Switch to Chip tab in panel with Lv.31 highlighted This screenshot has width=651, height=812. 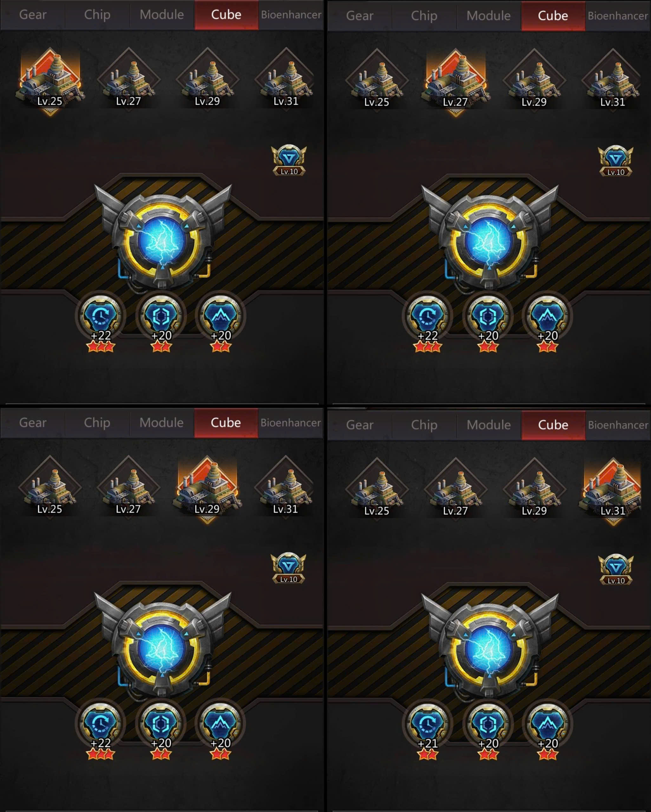(x=424, y=425)
